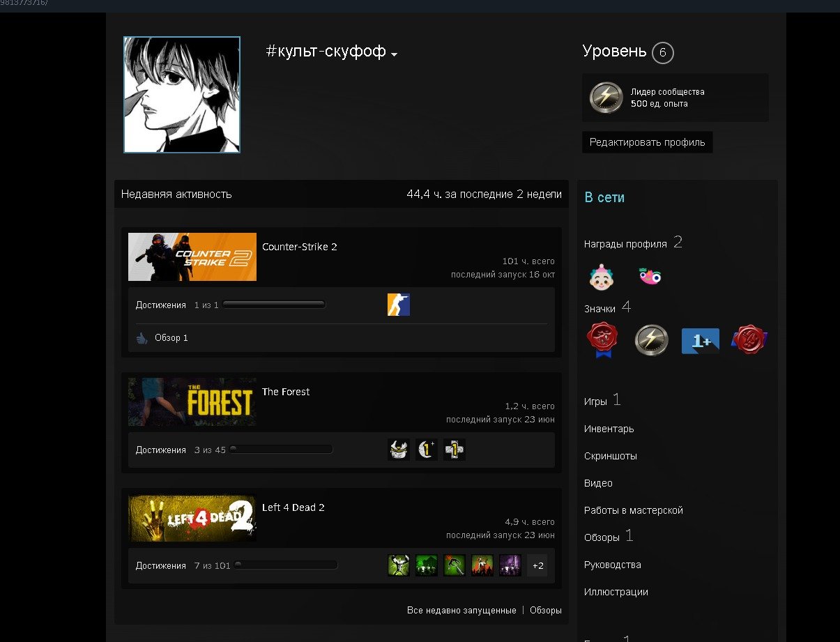Open the username dropdown arrow
Screen dimensions: 840x642
click(x=394, y=54)
